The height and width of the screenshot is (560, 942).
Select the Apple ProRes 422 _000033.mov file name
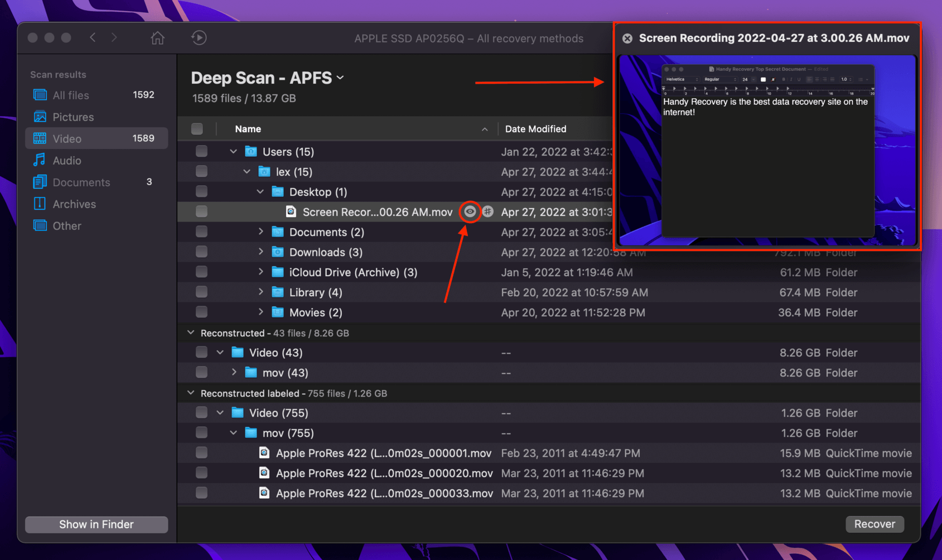click(384, 493)
